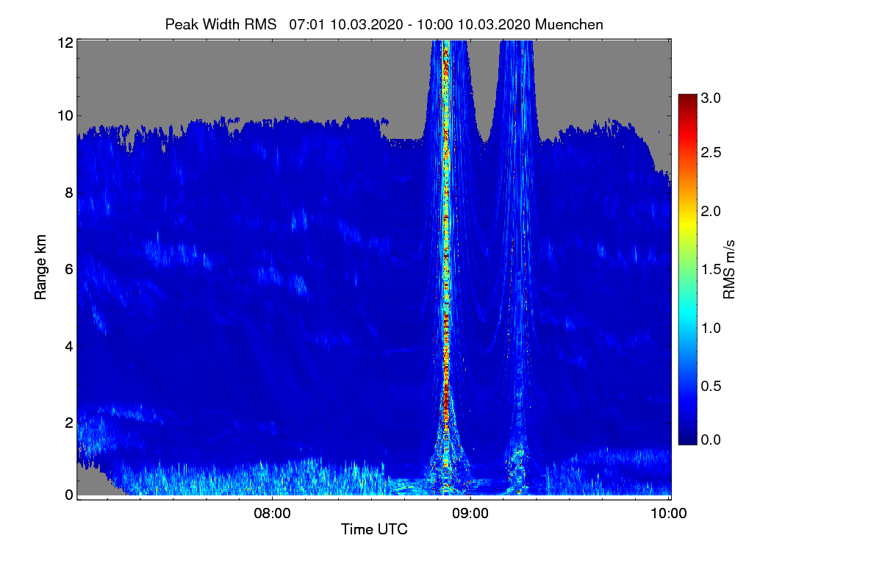The width and height of the screenshot is (882, 588).
Task: Click the '10' range tick label
Action: tap(65, 115)
